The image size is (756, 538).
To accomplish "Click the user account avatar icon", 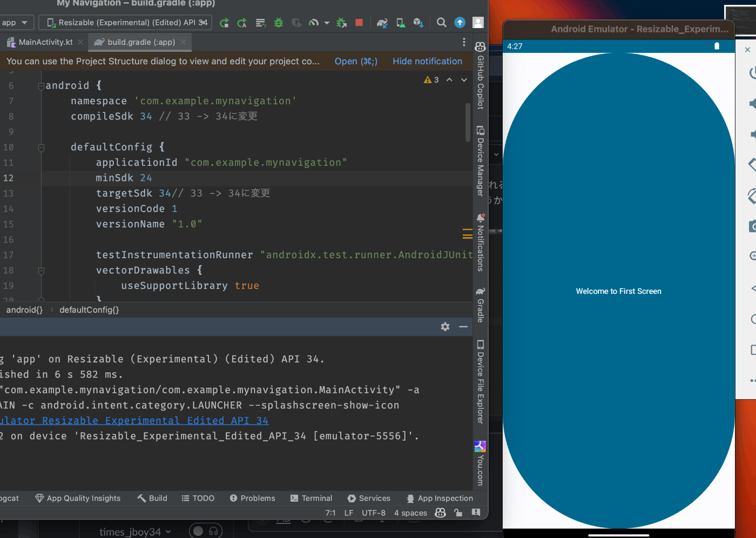I will [x=478, y=23].
